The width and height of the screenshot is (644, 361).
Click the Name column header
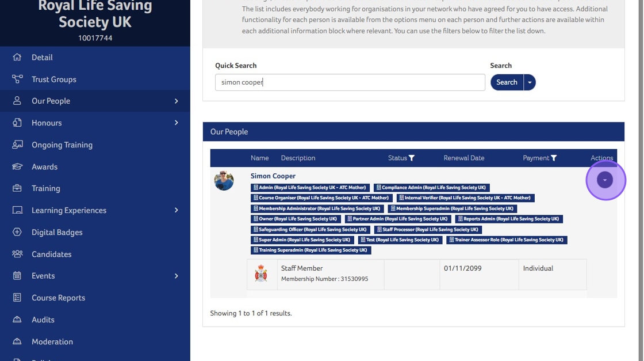(259, 158)
